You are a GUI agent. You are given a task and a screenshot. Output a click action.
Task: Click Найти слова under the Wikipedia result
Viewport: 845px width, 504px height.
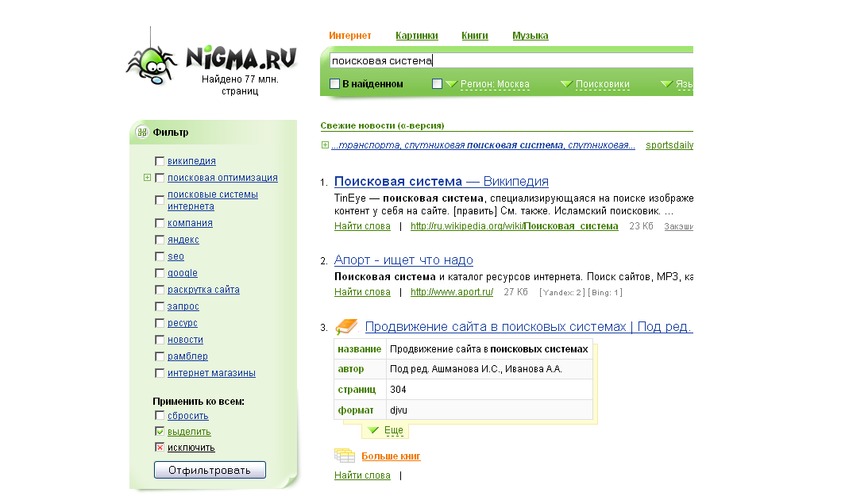tap(362, 226)
